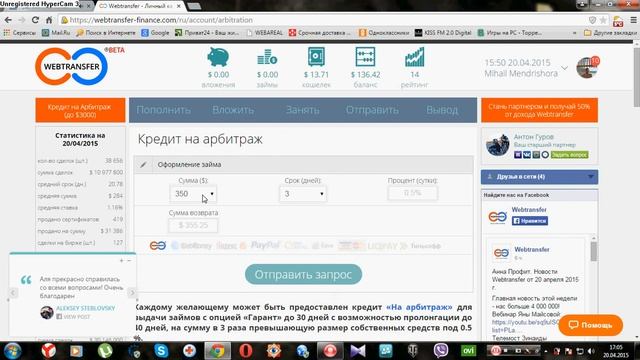This screenshot has height=360, width=640.
Task: Open Skype from the taskbar
Action: point(161,351)
